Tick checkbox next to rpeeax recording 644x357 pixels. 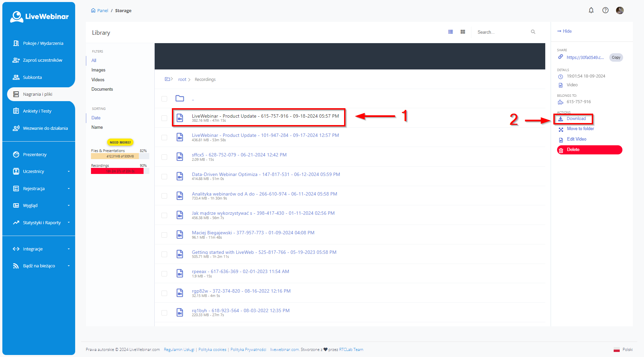(x=164, y=274)
